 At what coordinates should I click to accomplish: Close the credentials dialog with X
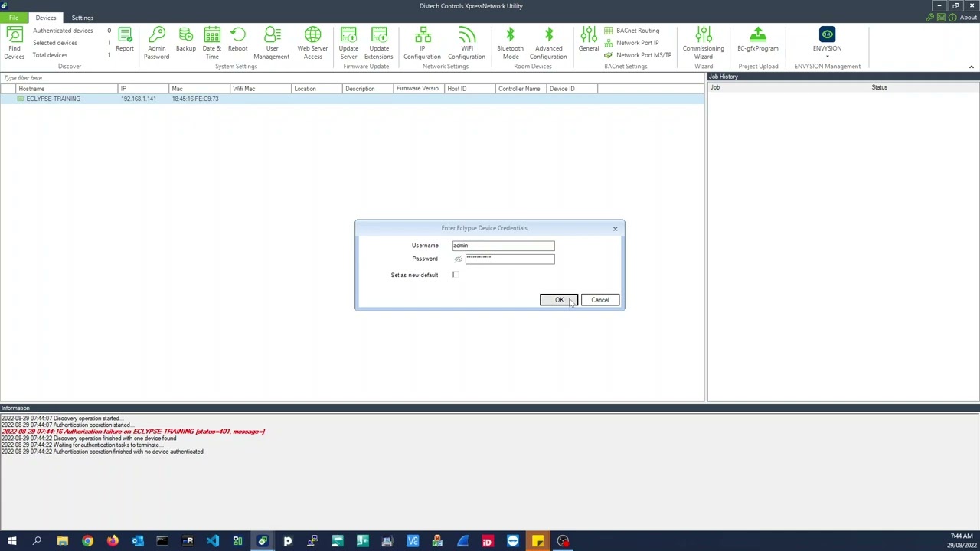coord(615,228)
